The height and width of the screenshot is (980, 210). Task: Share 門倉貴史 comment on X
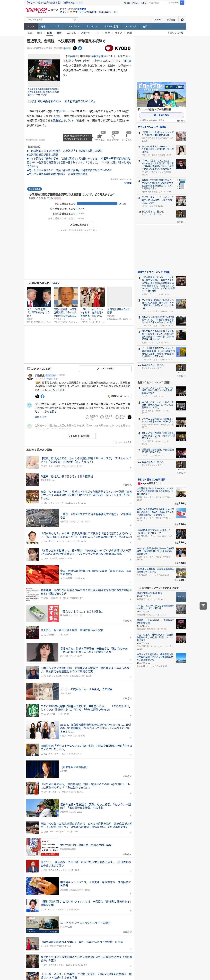pyautogui.click(x=37, y=396)
